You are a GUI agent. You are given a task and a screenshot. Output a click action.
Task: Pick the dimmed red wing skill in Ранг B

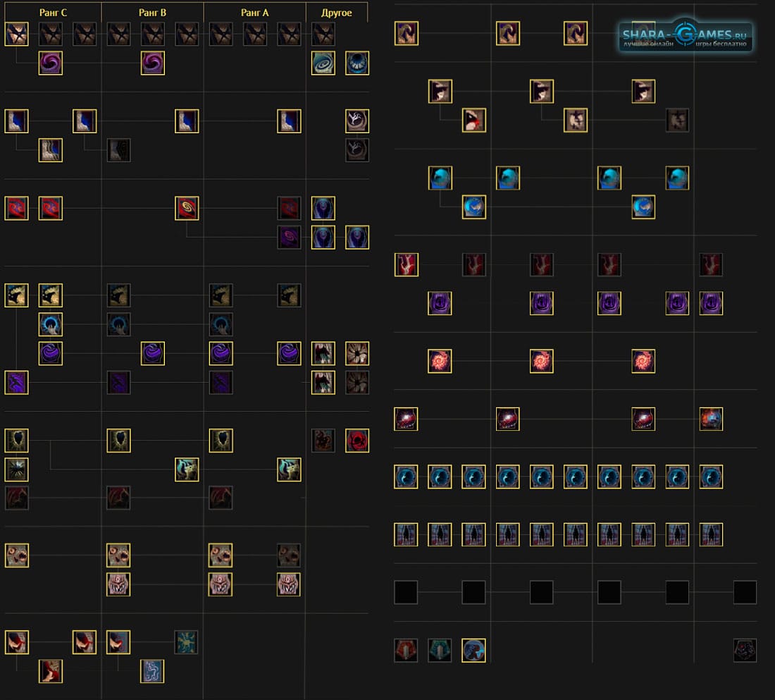(x=118, y=498)
